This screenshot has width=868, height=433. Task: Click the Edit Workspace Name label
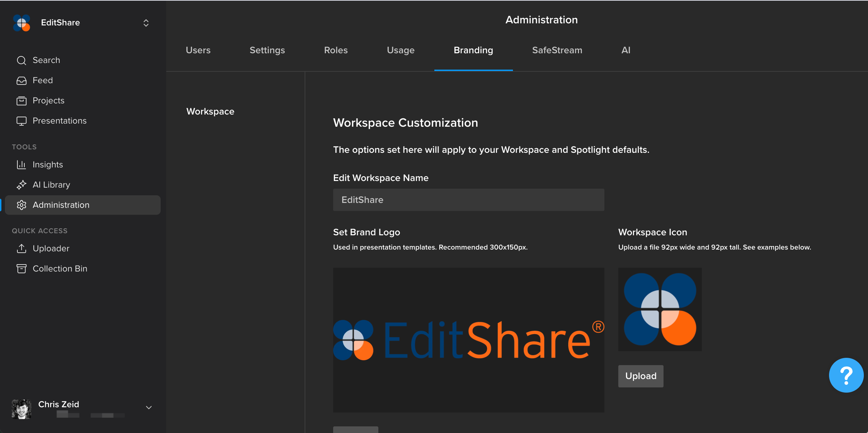[381, 178]
